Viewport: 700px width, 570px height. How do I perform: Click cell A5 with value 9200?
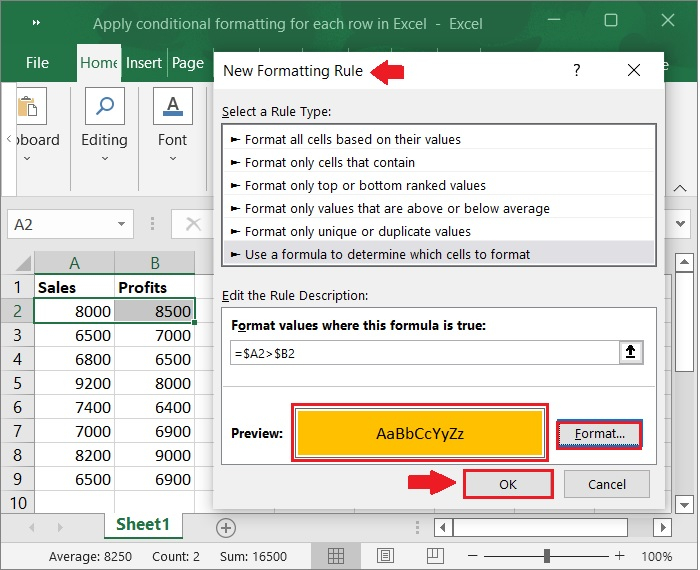click(x=75, y=383)
